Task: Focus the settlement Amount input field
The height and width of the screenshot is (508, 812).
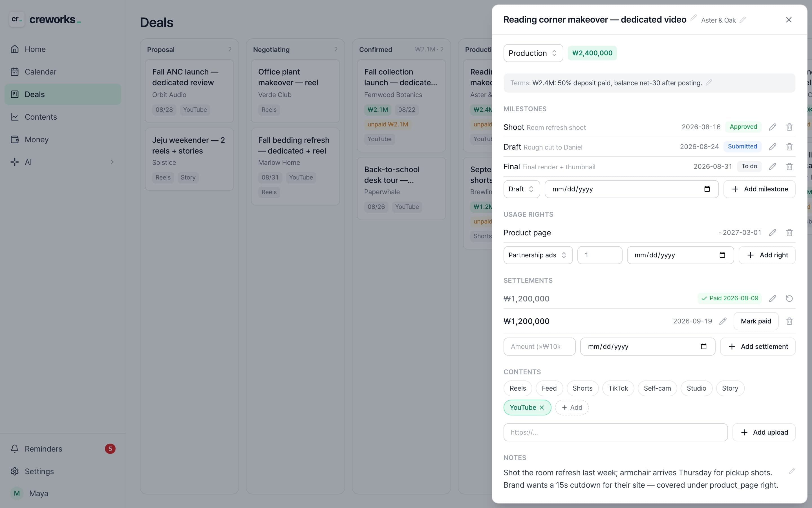Action: 540,347
